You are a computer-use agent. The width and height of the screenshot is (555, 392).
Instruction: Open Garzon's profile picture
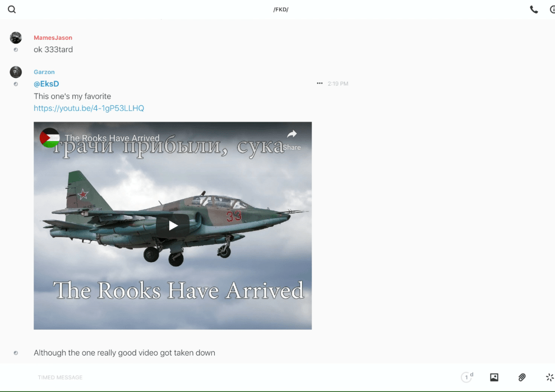pos(16,72)
